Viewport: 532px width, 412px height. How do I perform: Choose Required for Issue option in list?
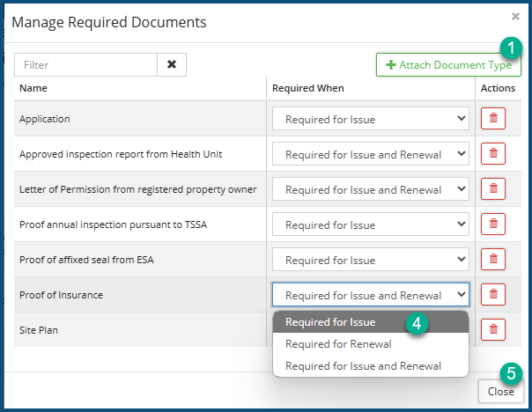(330, 322)
